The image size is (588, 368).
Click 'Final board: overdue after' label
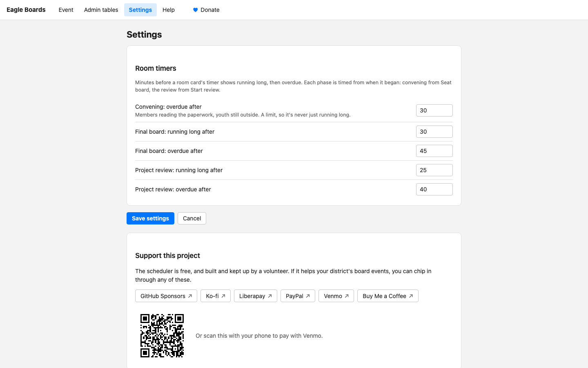[169, 151]
